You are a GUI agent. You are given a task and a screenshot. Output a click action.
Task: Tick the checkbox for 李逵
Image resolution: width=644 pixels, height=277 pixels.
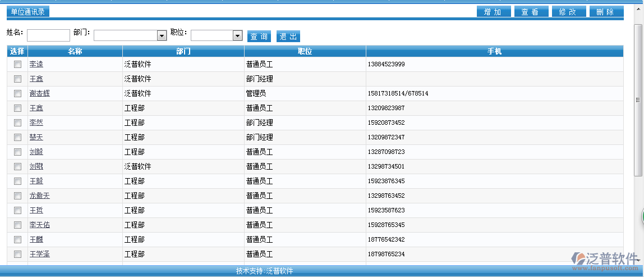pos(17,64)
